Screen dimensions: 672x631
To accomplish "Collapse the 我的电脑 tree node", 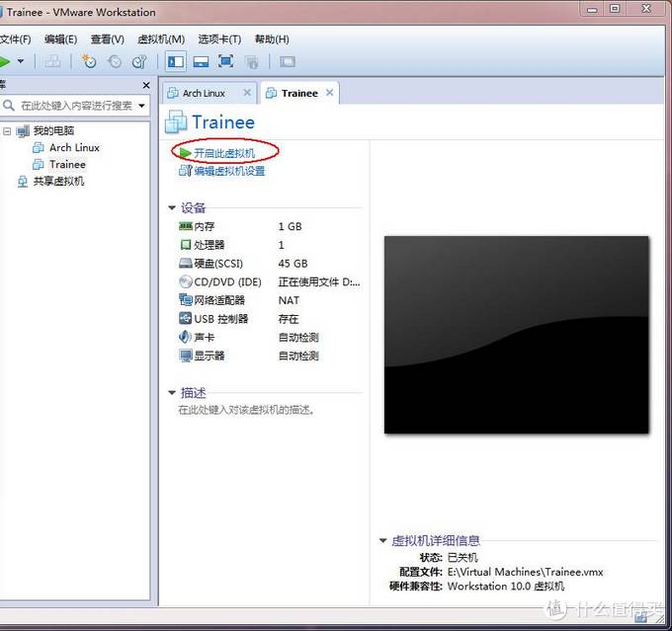I will pyautogui.click(x=7, y=131).
